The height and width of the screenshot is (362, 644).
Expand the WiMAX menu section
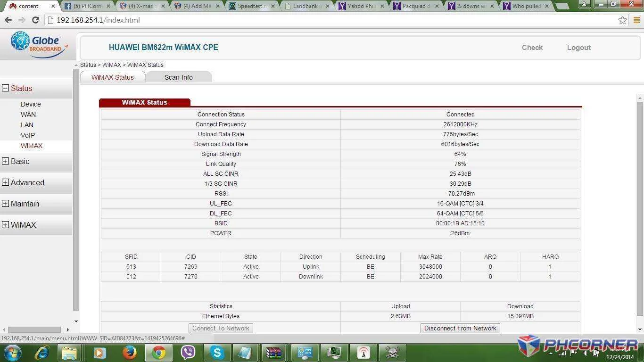(x=6, y=225)
